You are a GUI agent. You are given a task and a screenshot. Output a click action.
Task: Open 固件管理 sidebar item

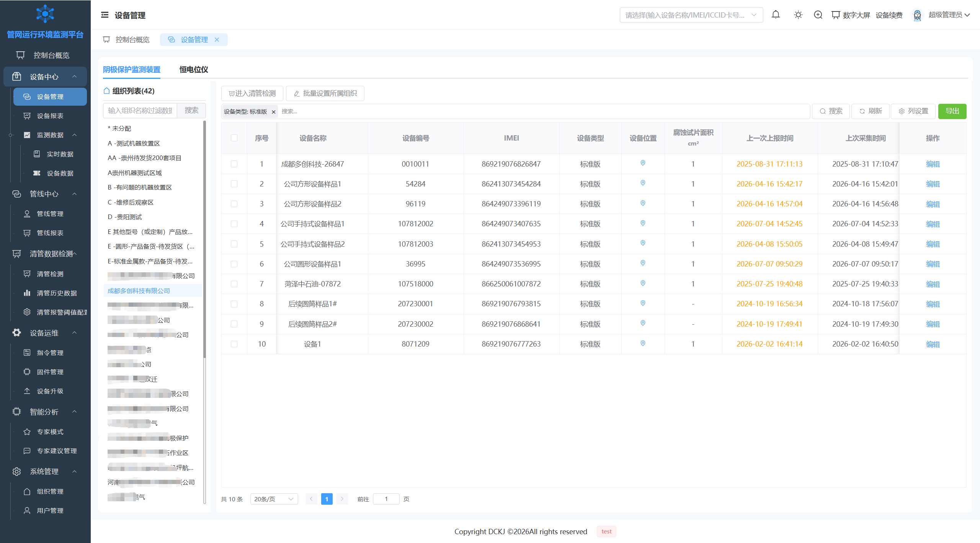click(x=50, y=372)
